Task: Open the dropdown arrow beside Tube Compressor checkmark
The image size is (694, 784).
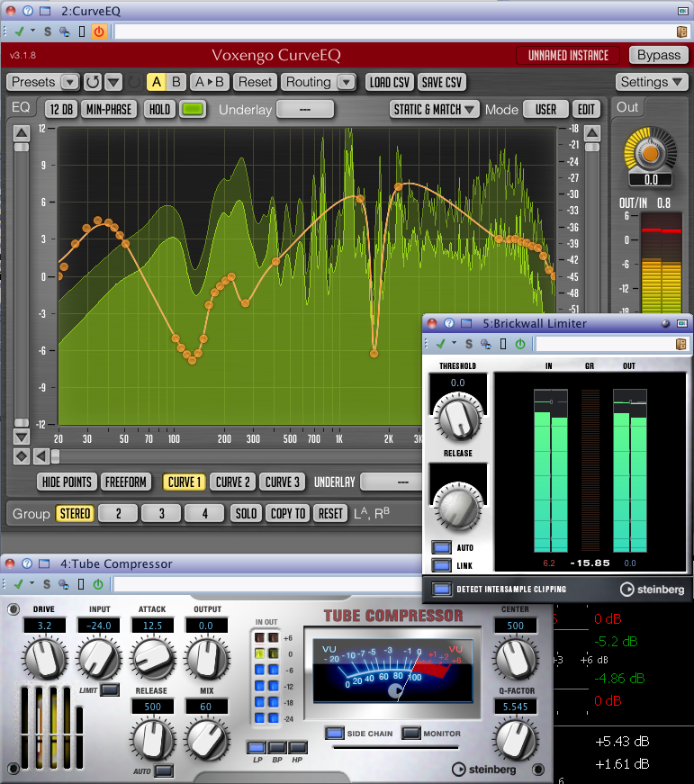Action: [32, 583]
